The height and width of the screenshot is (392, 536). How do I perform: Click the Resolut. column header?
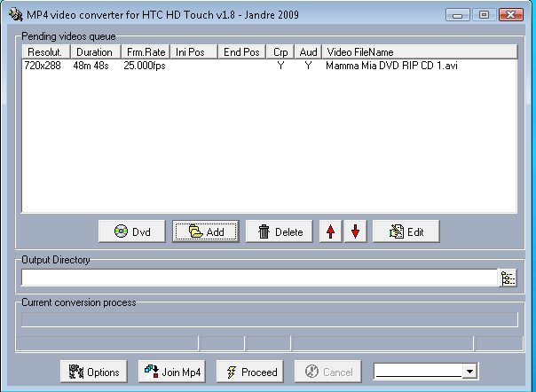tap(45, 52)
